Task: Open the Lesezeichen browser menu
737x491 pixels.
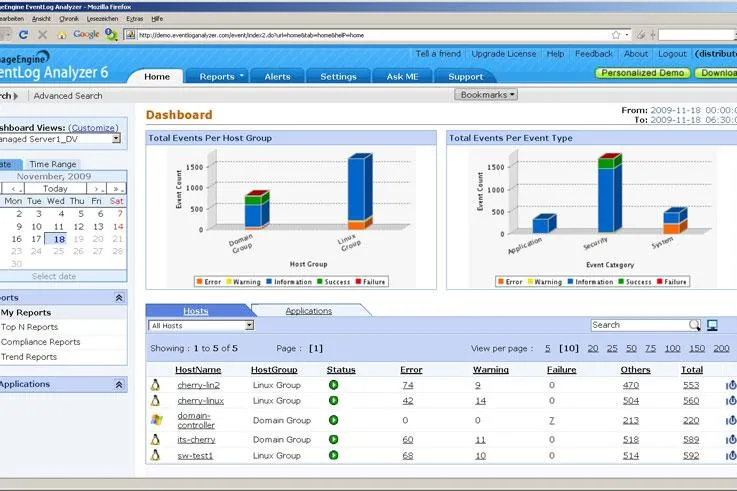Action: (102, 19)
